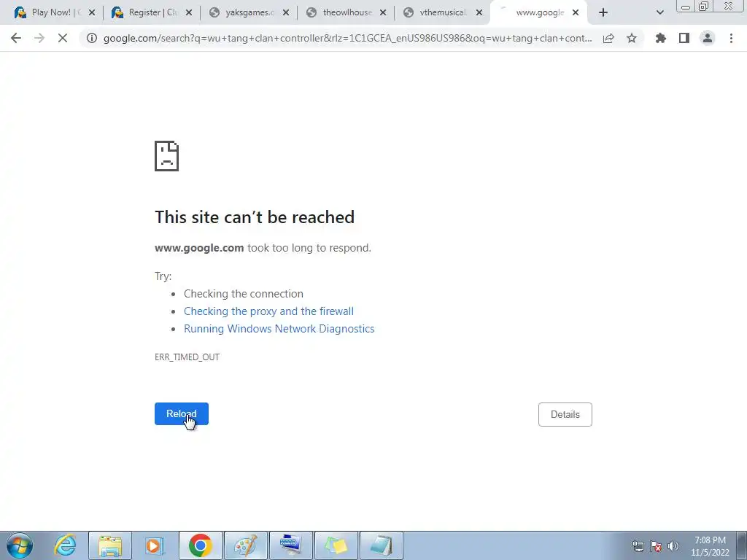Screen dimensions: 747x560
Task: Open the 7:08 PM clock and date
Action: [710, 546]
